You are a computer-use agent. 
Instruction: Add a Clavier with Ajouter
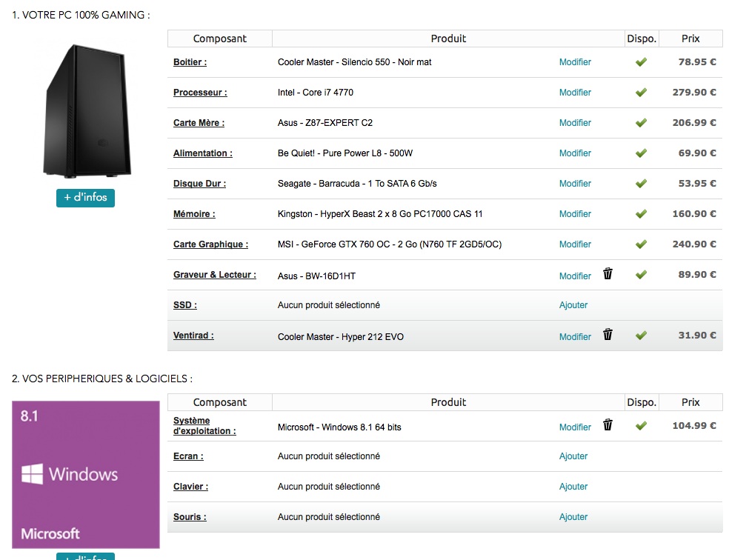pyautogui.click(x=573, y=487)
